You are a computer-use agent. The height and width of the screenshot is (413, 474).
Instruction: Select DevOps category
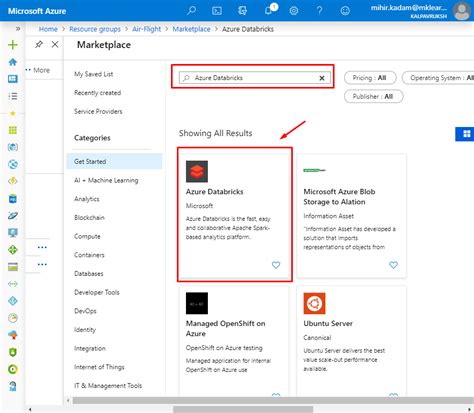[x=85, y=311]
